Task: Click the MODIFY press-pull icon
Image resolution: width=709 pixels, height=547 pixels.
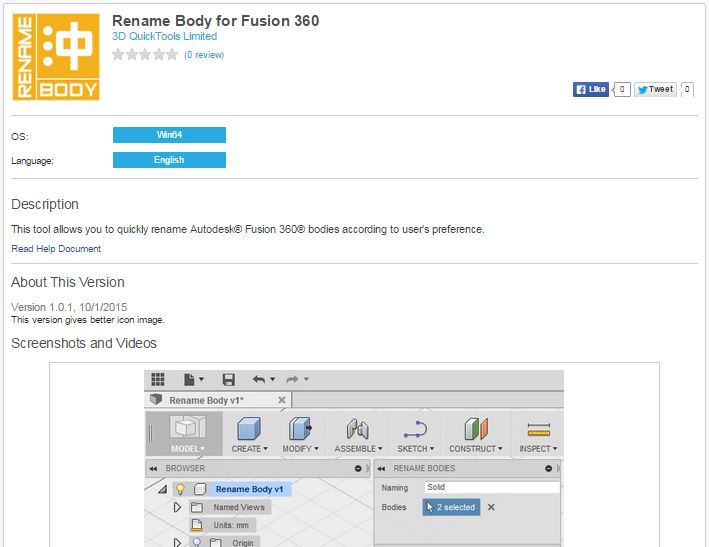Action: [x=300, y=428]
